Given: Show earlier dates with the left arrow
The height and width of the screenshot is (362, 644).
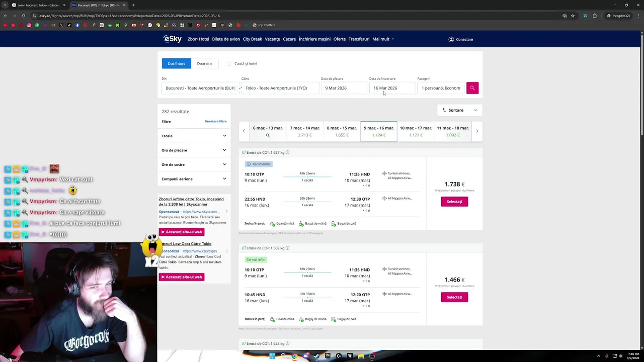Looking at the screenshot, I should 244,131.
